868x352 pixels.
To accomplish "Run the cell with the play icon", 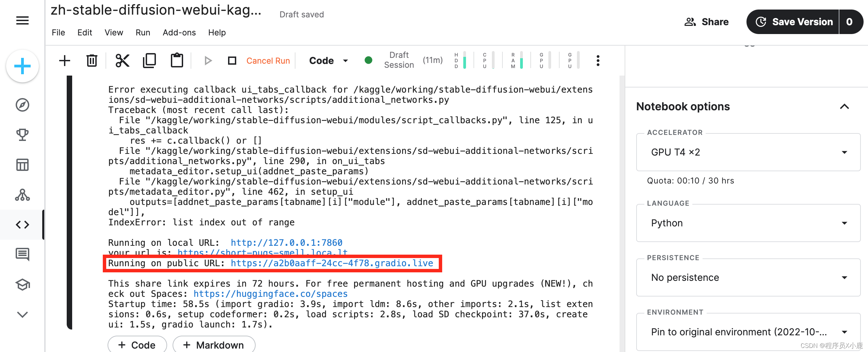I will tap(208, 60).
